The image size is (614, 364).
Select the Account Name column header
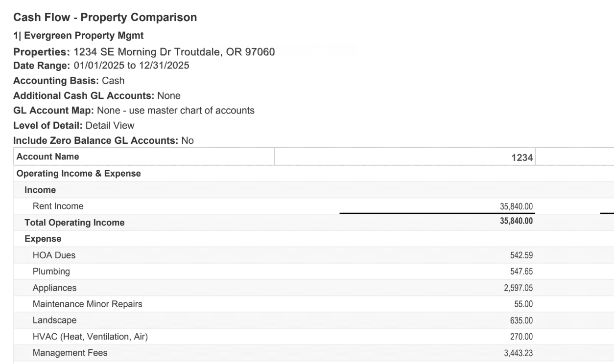pos(47,157)
